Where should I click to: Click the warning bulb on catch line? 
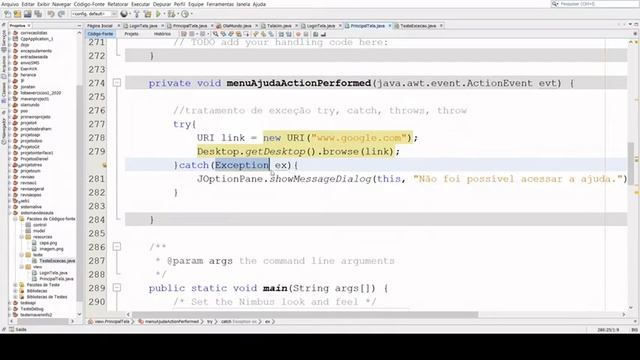click(x=104, y=165)
